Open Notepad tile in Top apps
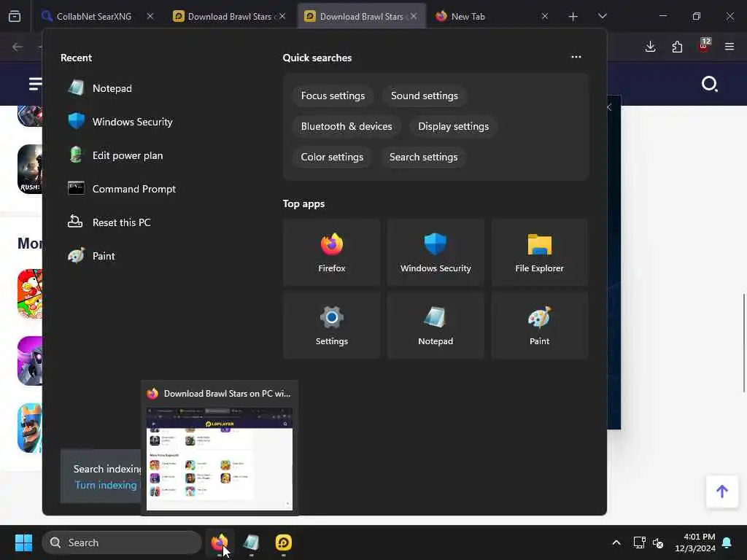 [436, 325]
